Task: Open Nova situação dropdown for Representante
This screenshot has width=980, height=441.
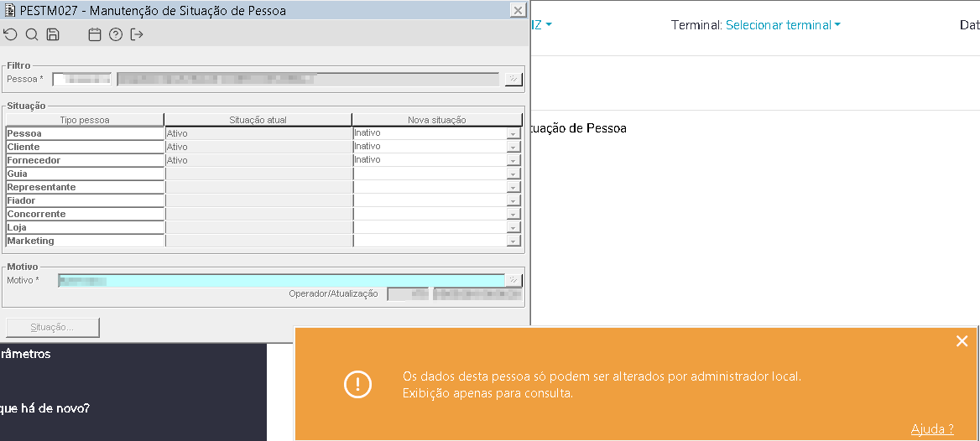Action: [x=513, y=187]
